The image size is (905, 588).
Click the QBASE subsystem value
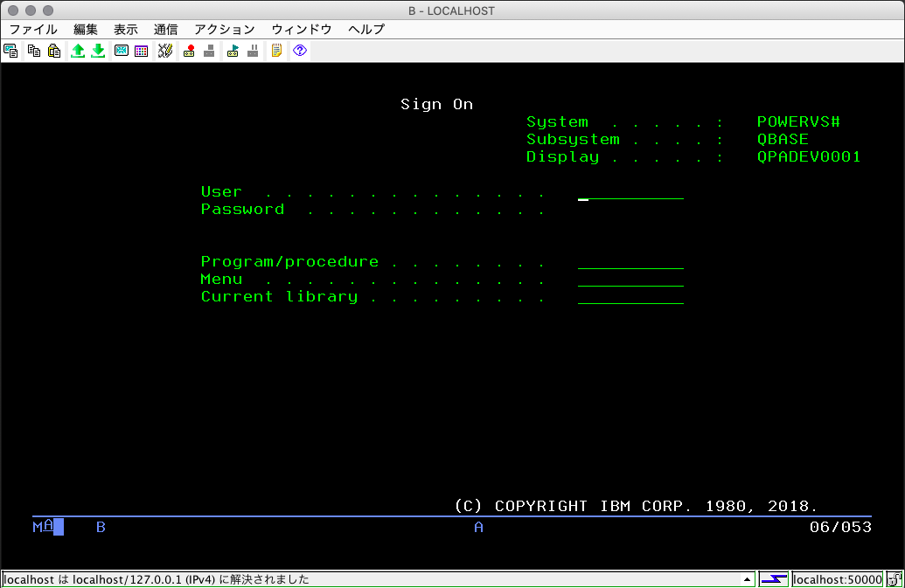783,140
